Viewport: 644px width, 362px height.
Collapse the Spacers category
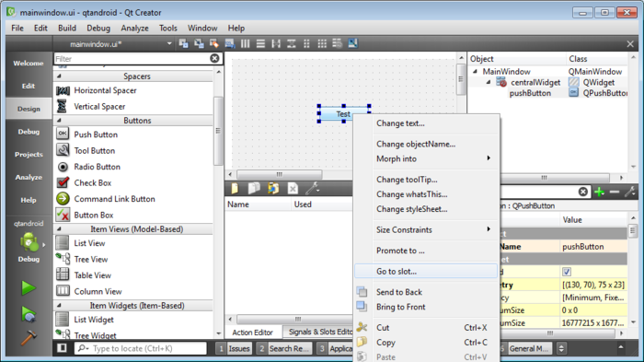pyautogui.click(x=59, y=76)
